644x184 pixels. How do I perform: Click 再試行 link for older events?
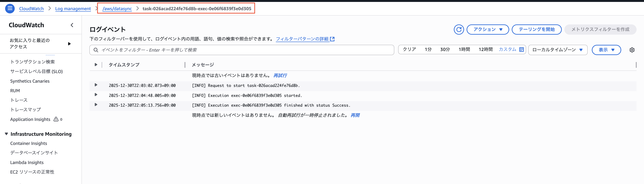point(280,75)
